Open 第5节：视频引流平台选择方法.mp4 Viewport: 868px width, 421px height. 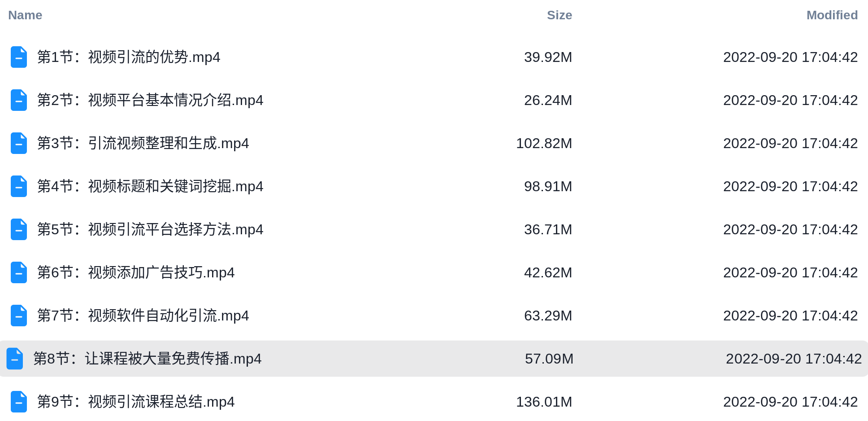(x=150, y=229)
